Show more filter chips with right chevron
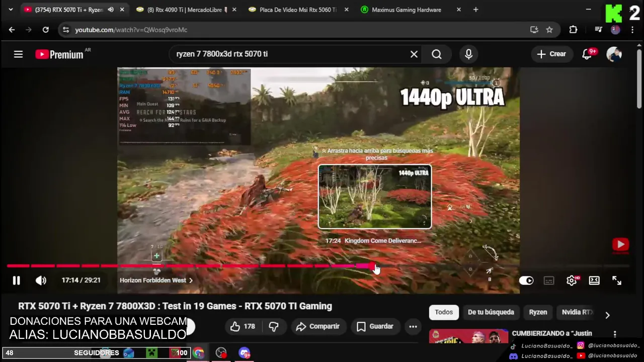The width and height of the screenshot is (644, 362). 607,315
